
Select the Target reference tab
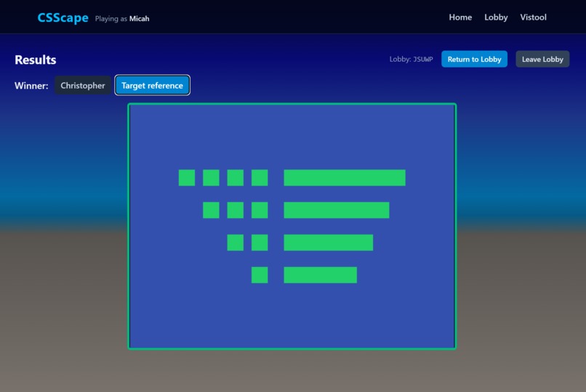[152, 85]
